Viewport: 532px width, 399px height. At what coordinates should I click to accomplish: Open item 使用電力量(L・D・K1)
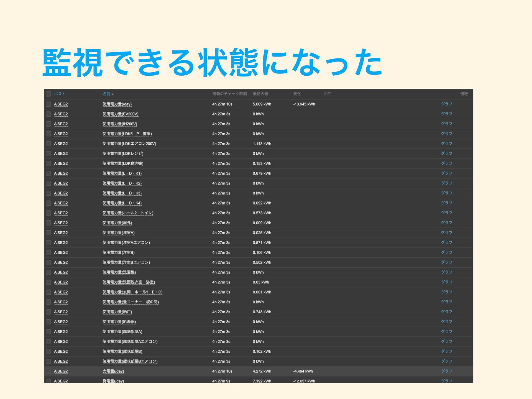tap(122, 173)
